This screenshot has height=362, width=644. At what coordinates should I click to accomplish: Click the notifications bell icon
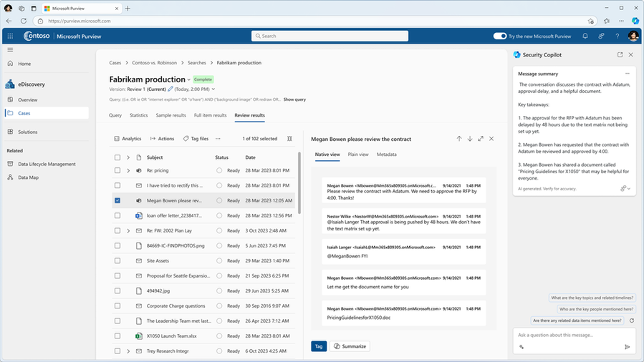[x=585, y=36]
